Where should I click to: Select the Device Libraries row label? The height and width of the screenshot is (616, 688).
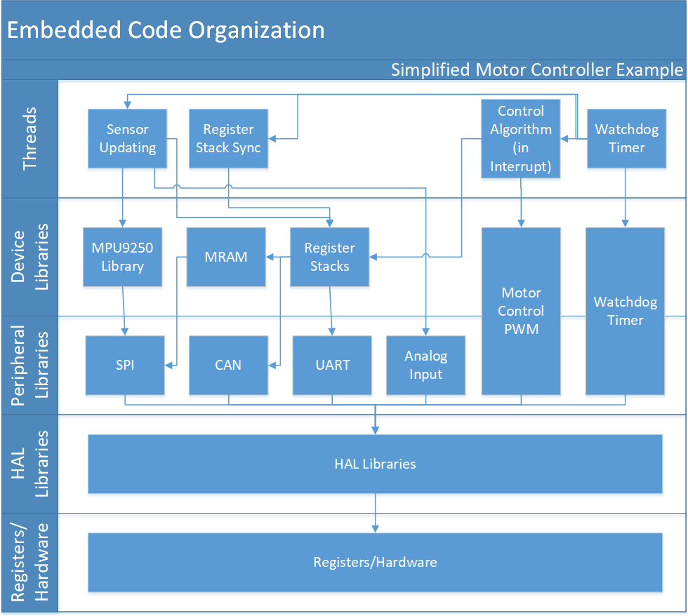29,257
